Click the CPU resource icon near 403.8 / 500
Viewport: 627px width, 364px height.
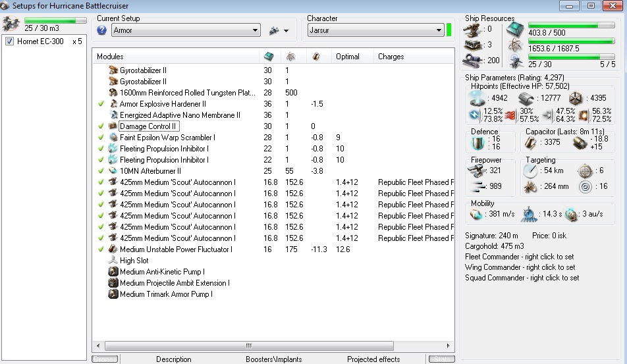[x=515, y=29]
